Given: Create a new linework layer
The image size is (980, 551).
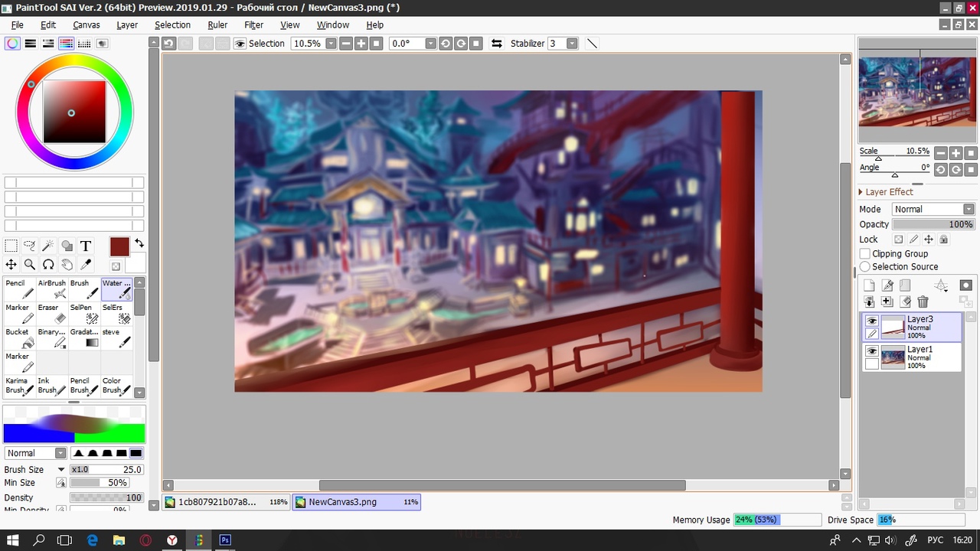Looking at the screenshot, I should [887, 285].
